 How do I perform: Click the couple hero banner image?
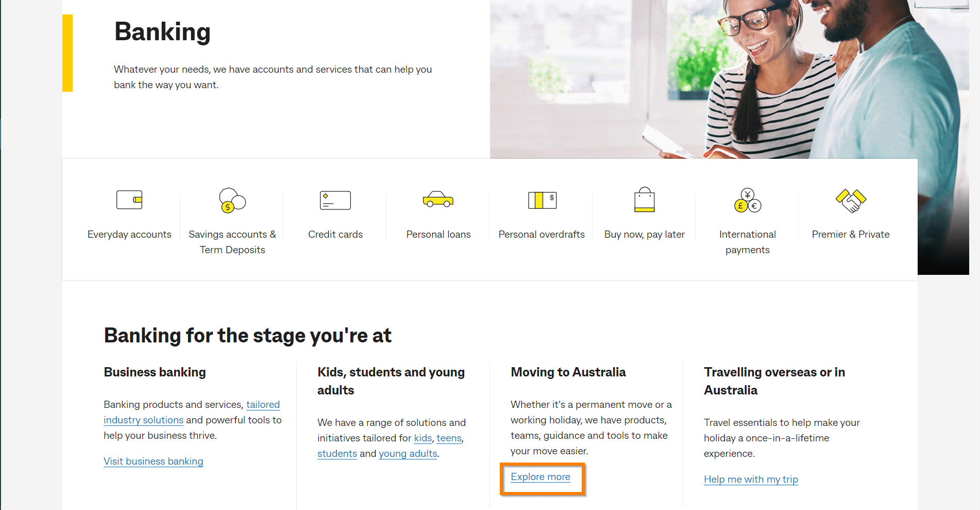coord(721,77)
